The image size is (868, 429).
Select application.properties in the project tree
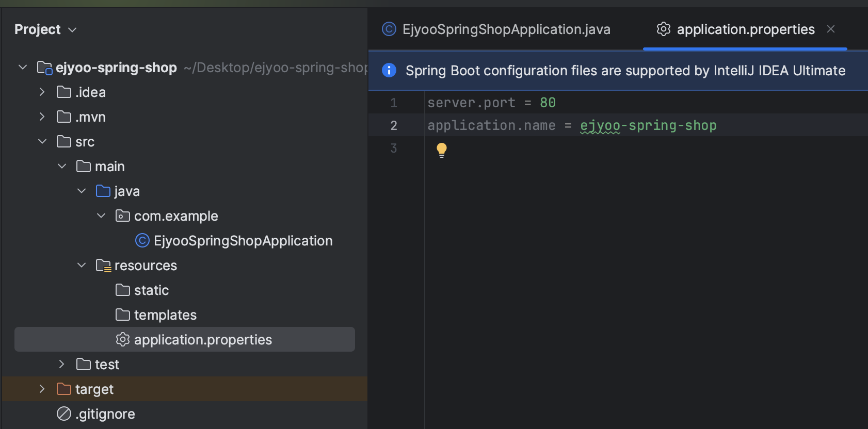(x=185, y=339)
